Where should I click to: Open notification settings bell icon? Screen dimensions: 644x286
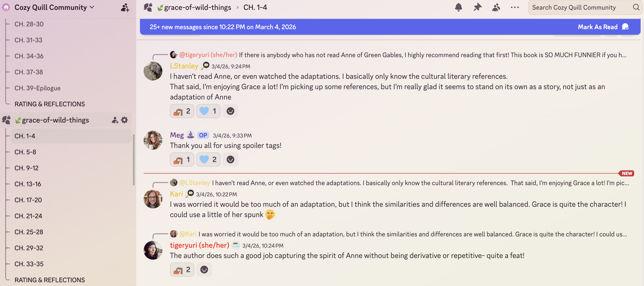coord(458,7)
